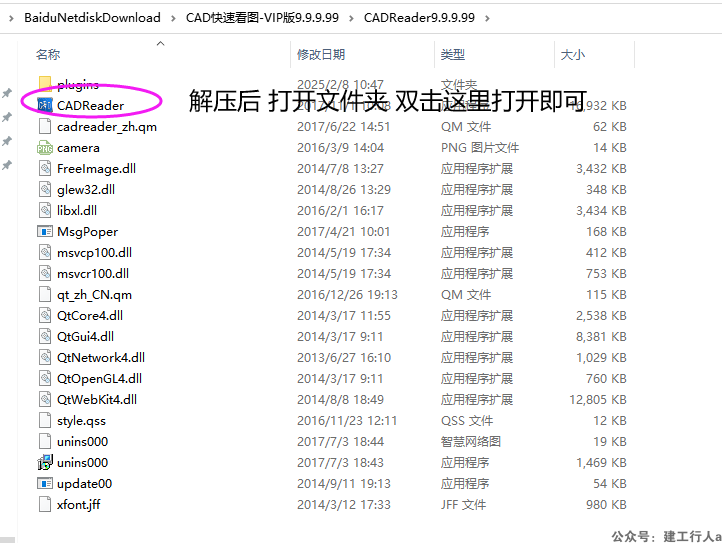This screenshot has height=543, width=722.
Task: Click the unins000 installer application icon
Action: tap(45, 462)
